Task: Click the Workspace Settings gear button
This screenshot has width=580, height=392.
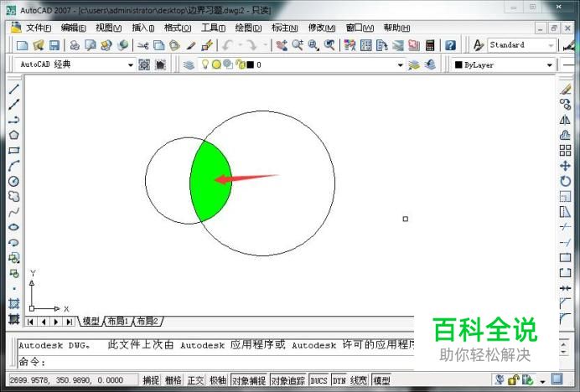Action: point(144,65)
